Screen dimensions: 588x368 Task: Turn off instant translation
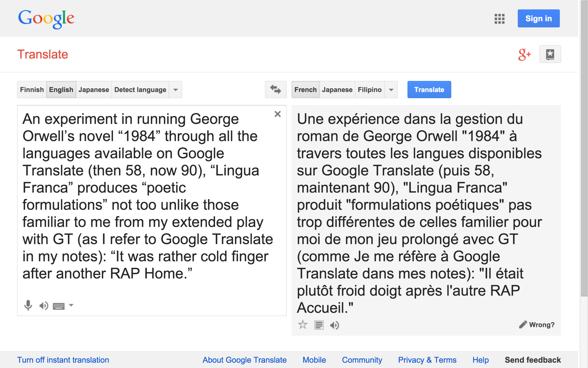click(63, 360)
